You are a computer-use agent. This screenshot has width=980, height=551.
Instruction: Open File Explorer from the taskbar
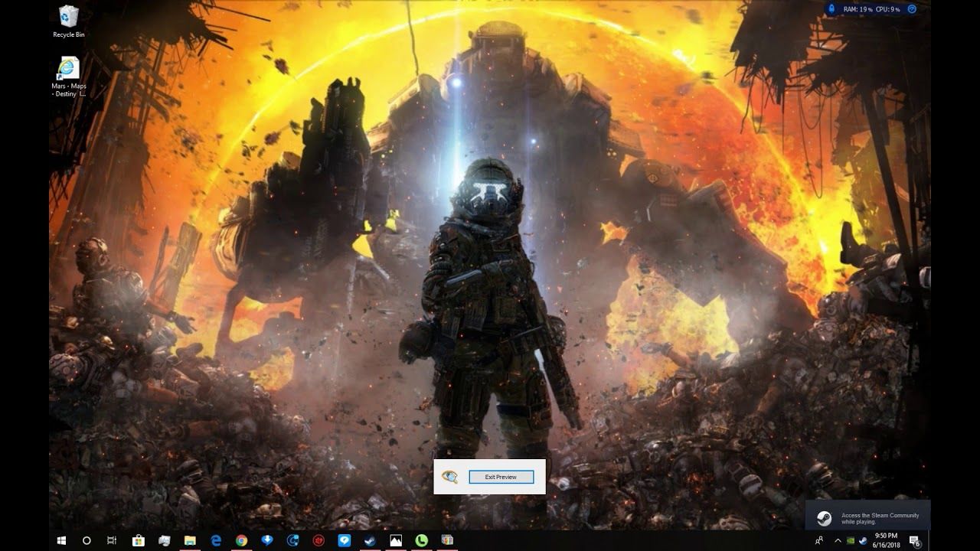coord(189,540)
